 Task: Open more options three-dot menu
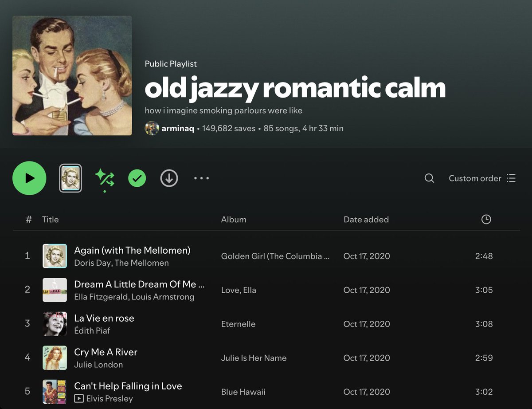[x=201, y=178]
